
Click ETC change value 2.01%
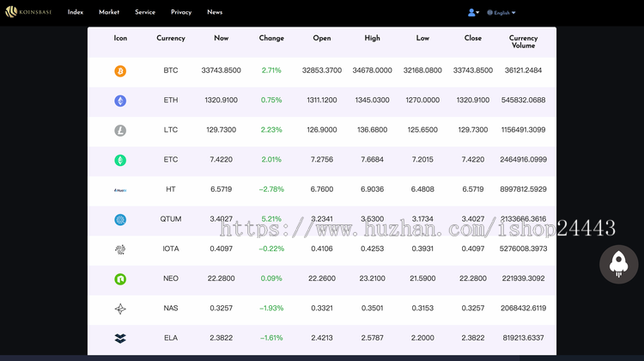pos(271,159)
